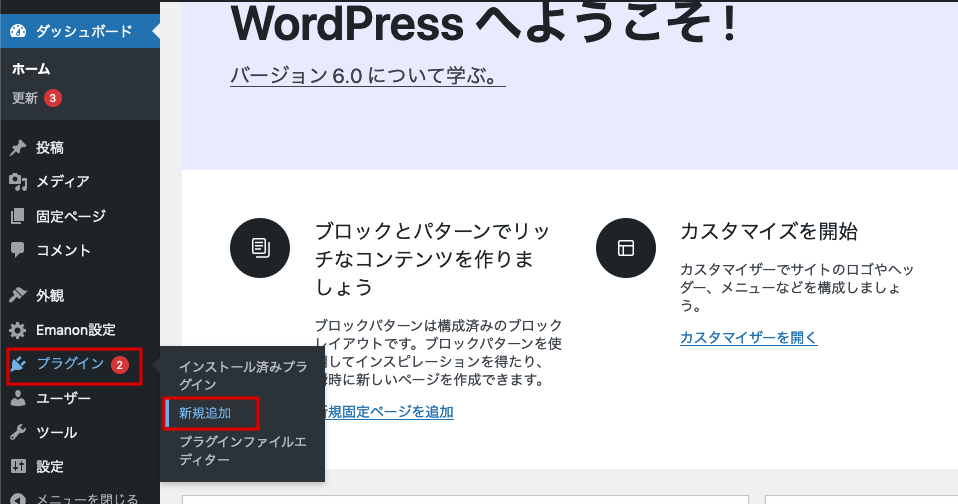This screenshot has width=958, height=504.
Task: Click the red badge 2 beside プラグイン
Action: [x=120, y=365]
